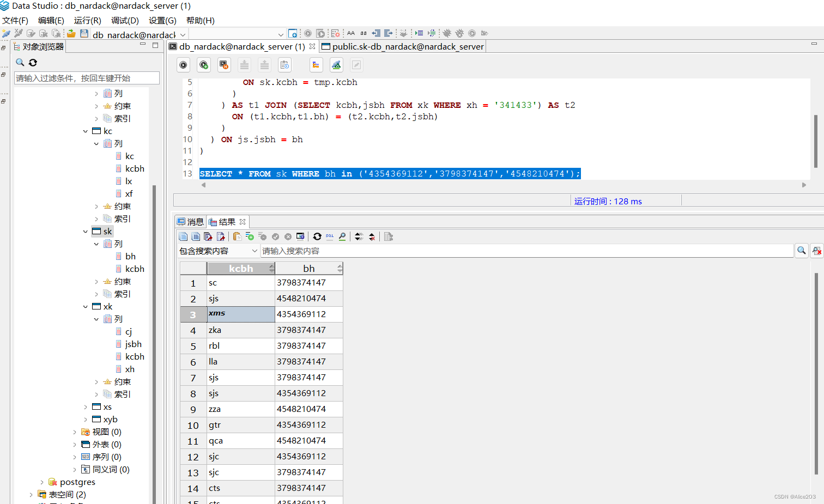Sort by the bh column header
The width and height of the screenshot is (824, 504).
point(309,268)
